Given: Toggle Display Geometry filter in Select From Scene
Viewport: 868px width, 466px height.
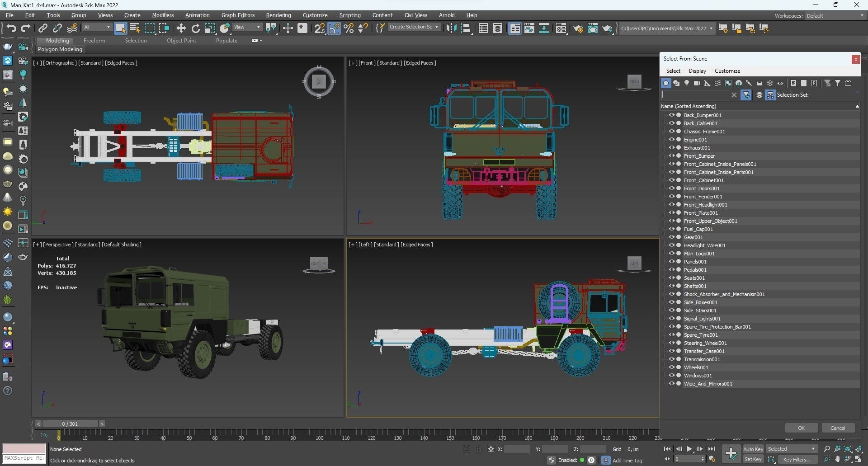Looking at the screenshot, I should click(x=666, y=83).
